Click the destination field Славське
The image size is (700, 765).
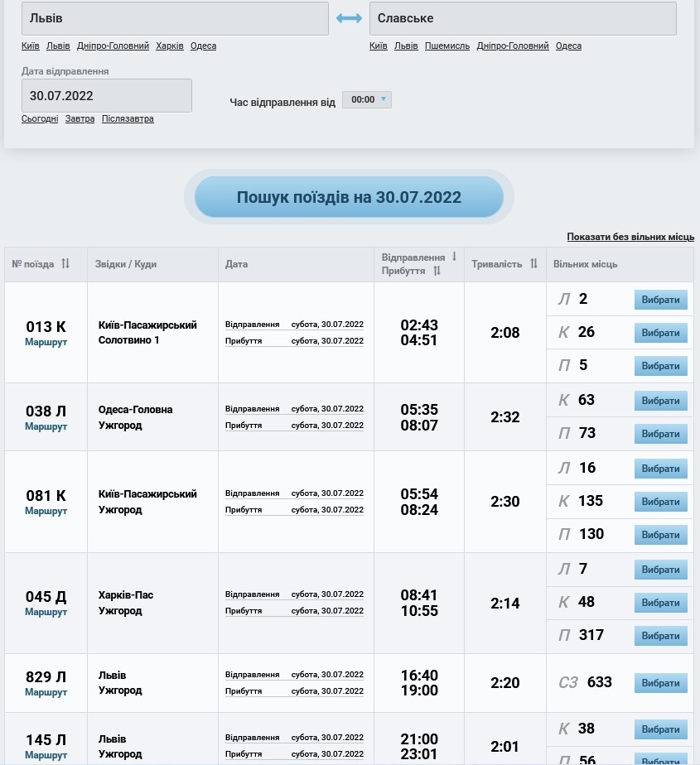[522, 18]
